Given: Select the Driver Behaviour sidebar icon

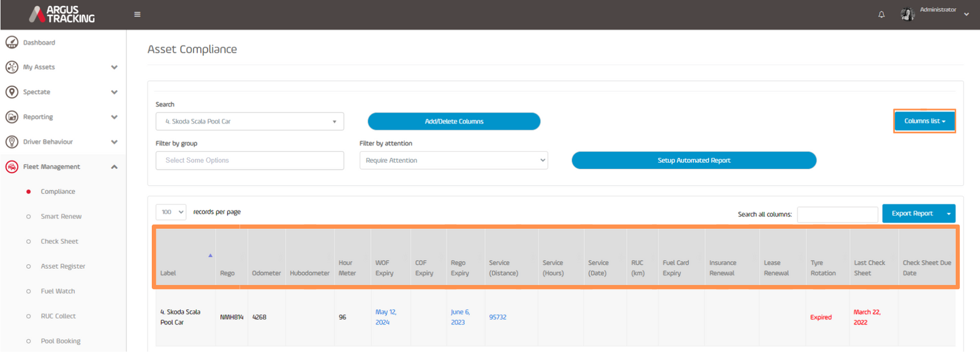Looking at the screenshot, I should pos(12,142).
